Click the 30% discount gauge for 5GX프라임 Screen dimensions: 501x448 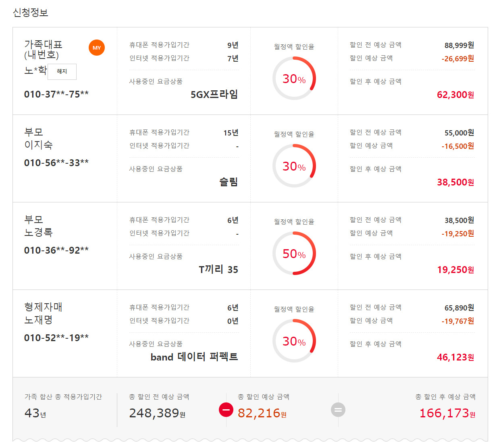pyautogui.click(x=294, y=78)
